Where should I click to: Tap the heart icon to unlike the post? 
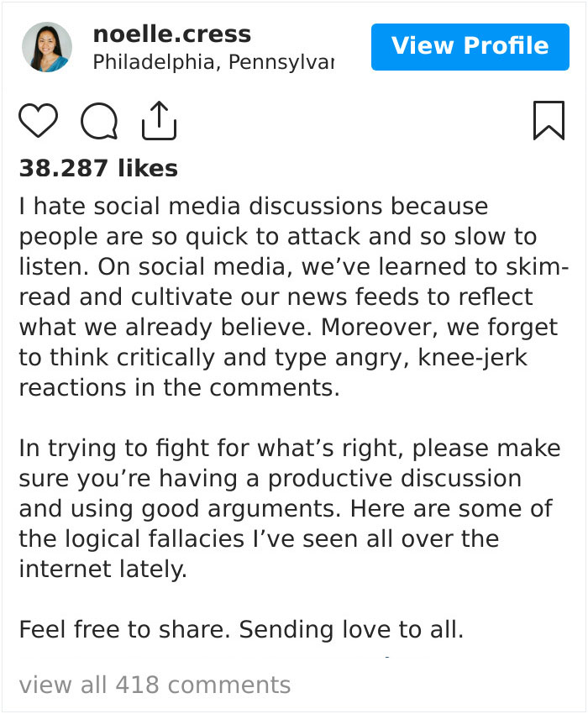(37, 120)
